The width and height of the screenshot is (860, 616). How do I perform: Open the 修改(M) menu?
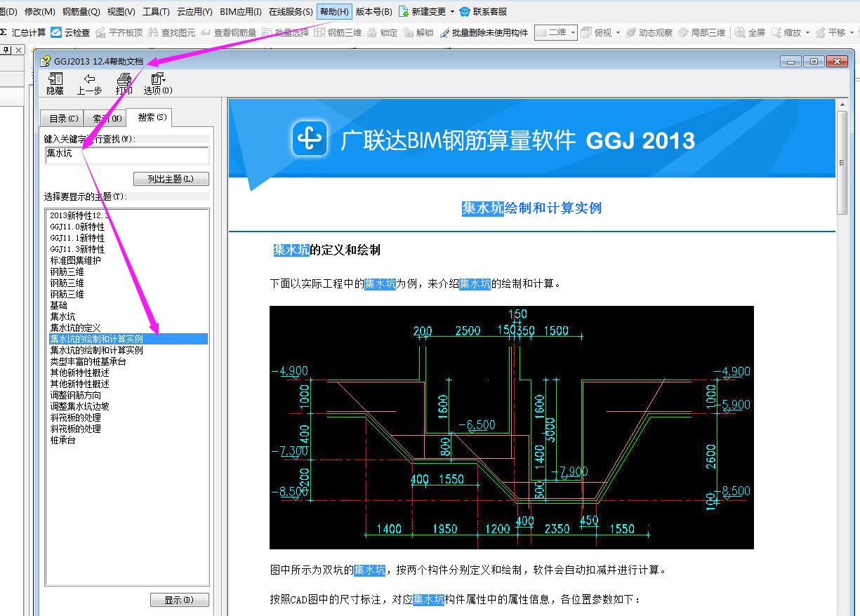(39, 11)
